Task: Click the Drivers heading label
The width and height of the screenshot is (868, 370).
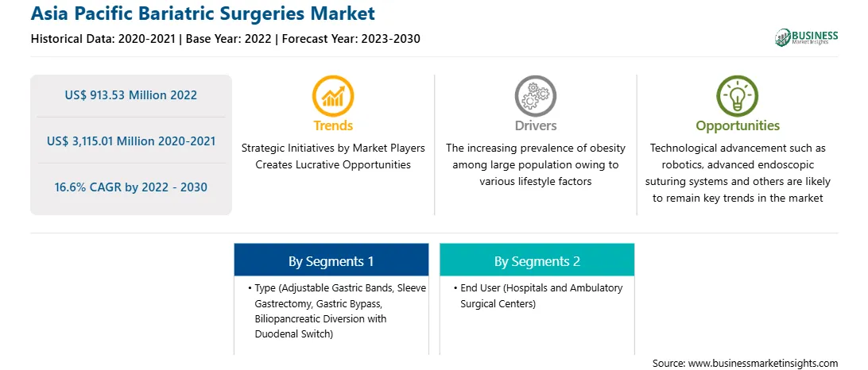Action: 535,125
